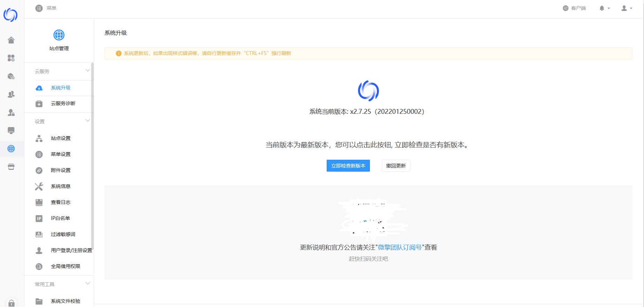Select 系统升级 menu item
This screenshot has height=307, width=644.
[61, 88]
